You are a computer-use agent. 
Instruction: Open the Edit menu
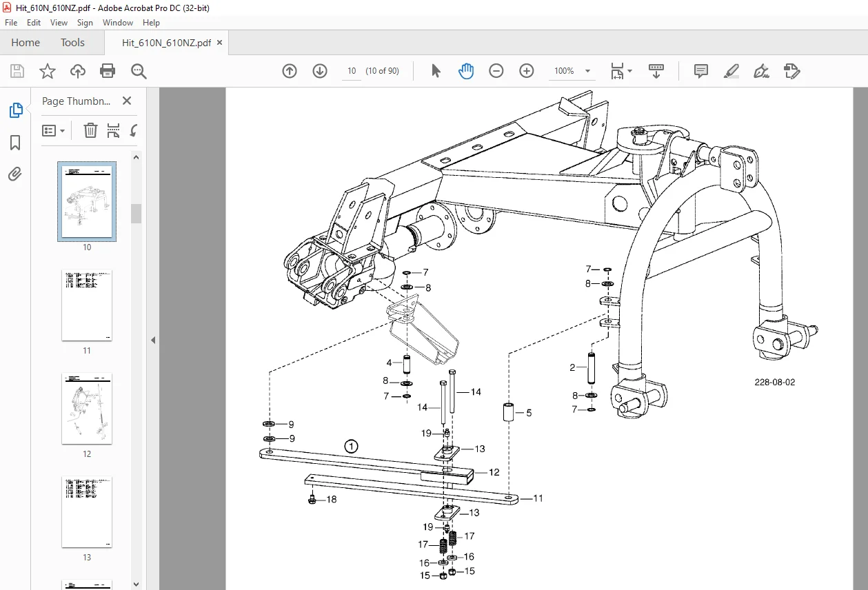(34, 23)
